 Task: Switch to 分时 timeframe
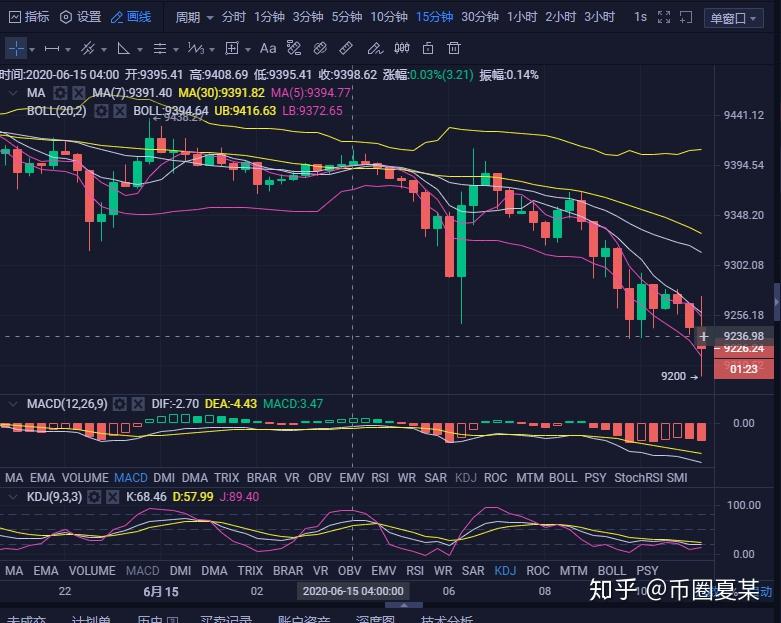[234, 17]
